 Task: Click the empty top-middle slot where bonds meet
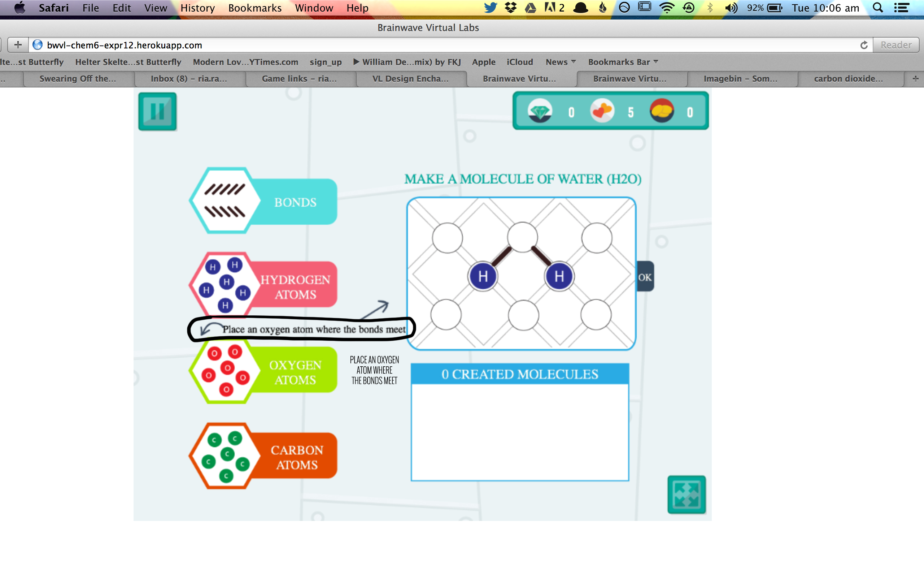(522, 237)
